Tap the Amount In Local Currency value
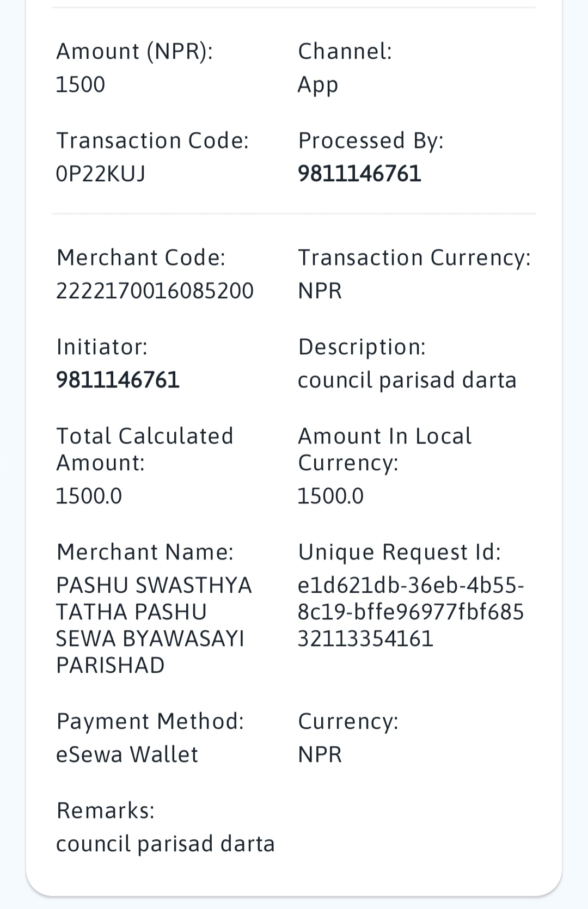 [330, 496]
